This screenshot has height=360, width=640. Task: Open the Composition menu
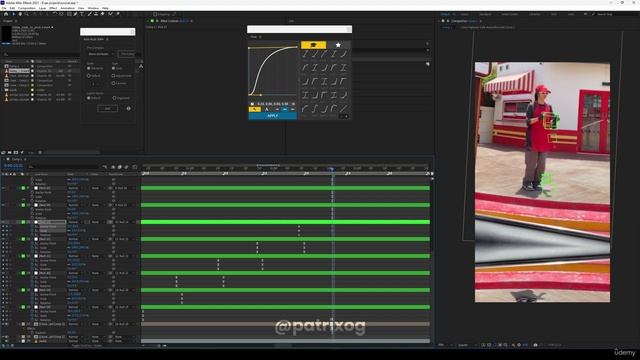click(x=27, y=8)
